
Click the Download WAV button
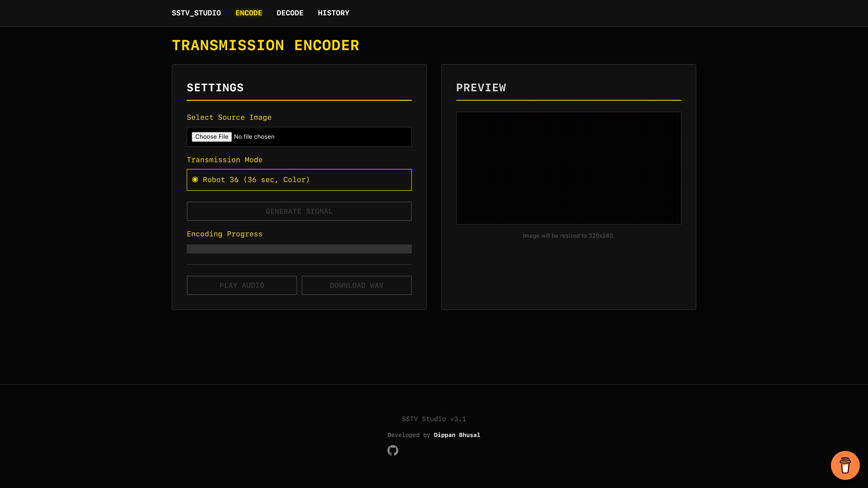356,285
